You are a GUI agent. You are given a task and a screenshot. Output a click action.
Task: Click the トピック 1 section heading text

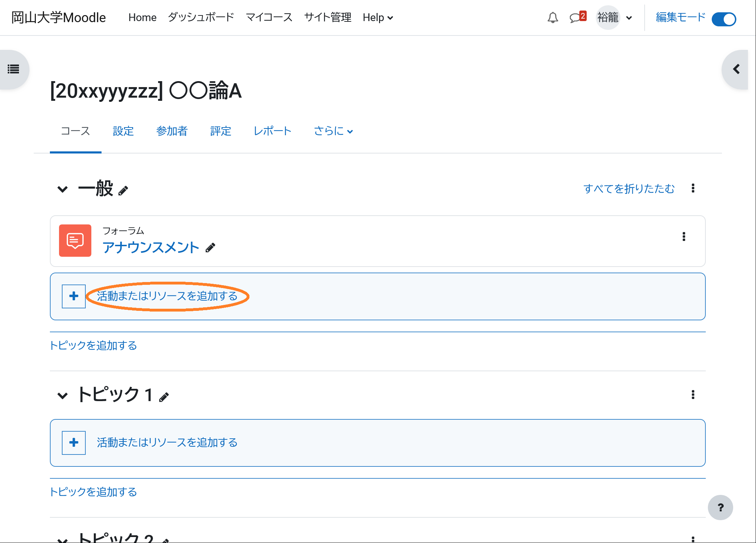(x=115, y=395)
